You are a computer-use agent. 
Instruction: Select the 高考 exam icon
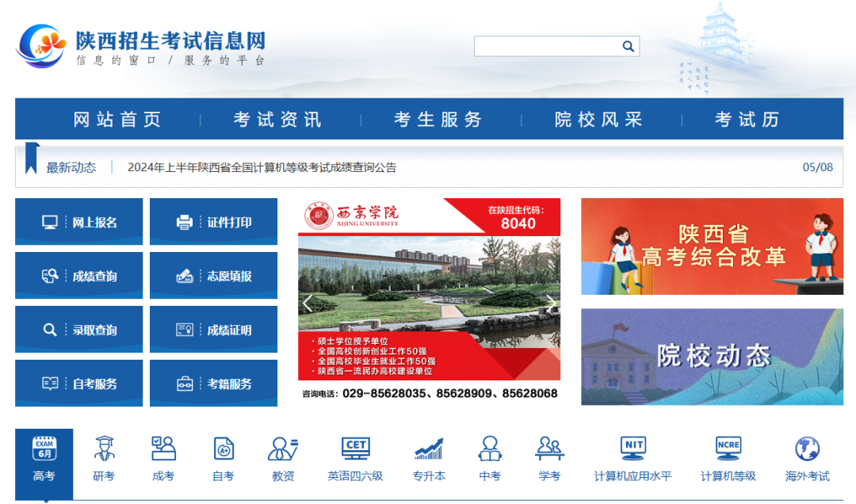pyautogui.click(x=44, y=456)
